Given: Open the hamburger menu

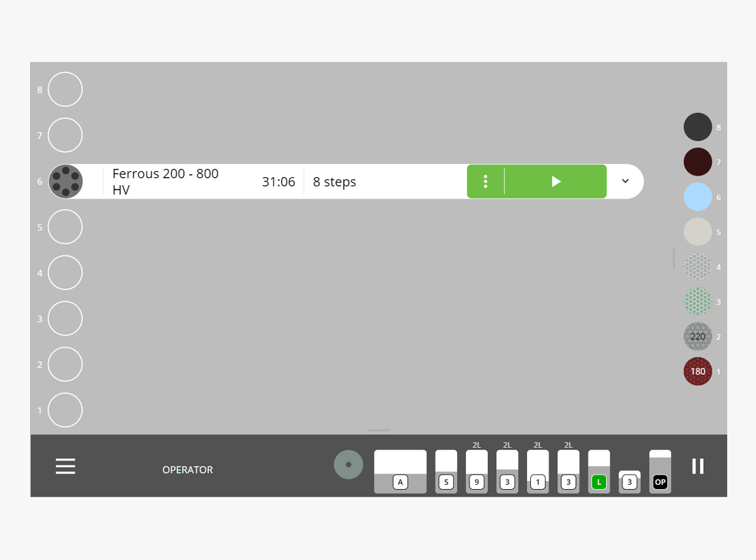Looking at the screenshot, I should pos(66,466).
